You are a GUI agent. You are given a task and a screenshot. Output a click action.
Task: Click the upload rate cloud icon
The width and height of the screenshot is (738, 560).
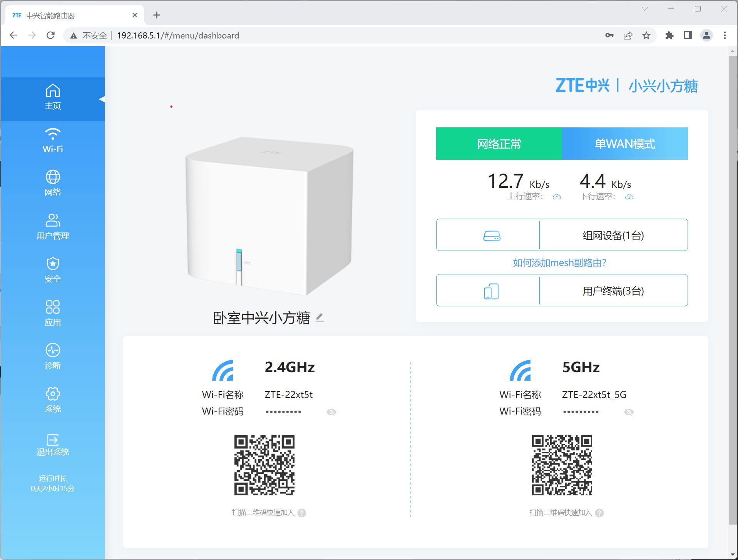557,197
